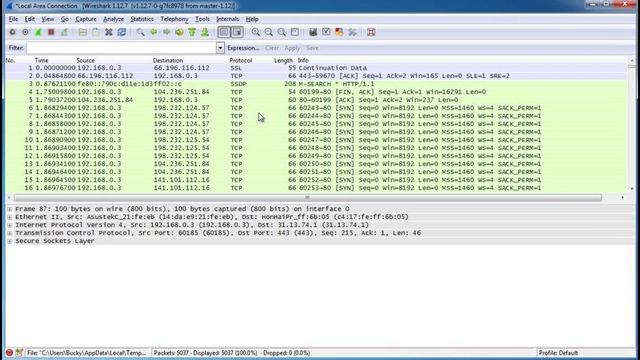Viewport: 640px width, 360px height.
Task: Open the Help menu
Action: pos(252,19)
